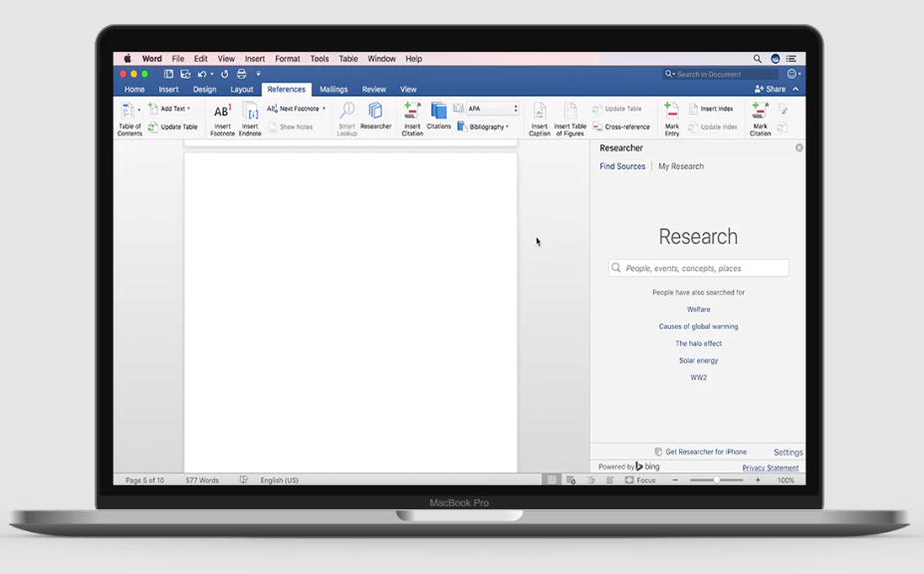Click the Update Table icon beside Table of Contents
Viewport: 924px width, 574px height.
coord(153,127)
